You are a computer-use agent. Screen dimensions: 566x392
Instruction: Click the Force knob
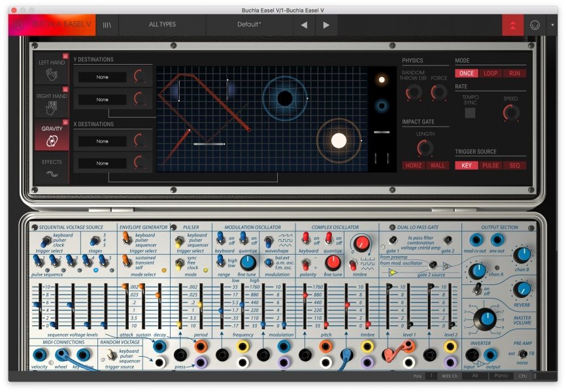(x=439, y=92)
